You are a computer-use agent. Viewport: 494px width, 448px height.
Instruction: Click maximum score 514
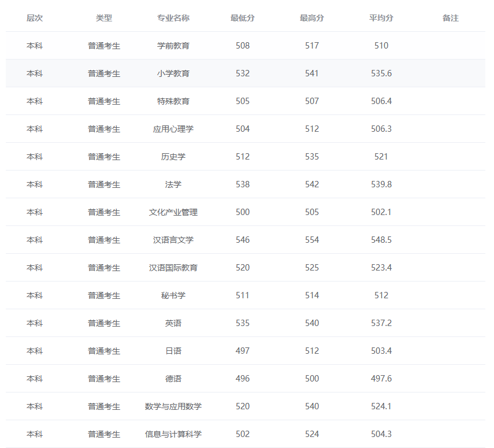click(312, 295)
